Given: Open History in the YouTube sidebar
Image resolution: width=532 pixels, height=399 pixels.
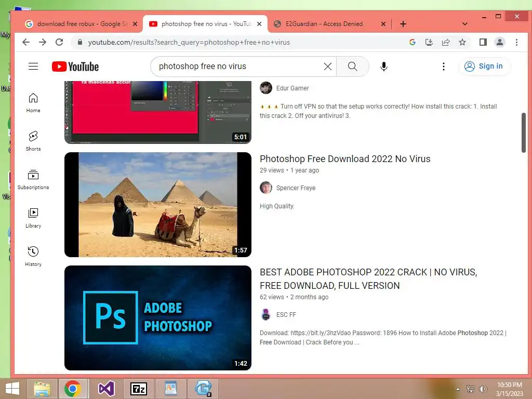Looking at the screenshot, I should [33, 257].
